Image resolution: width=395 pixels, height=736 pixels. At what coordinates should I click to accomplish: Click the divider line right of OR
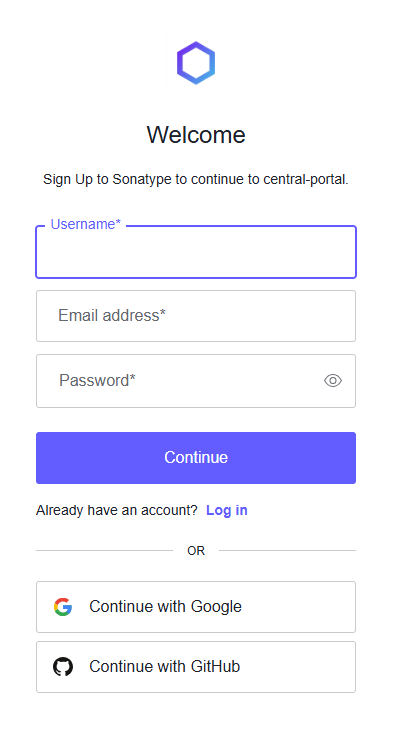[x=287, y=551]
